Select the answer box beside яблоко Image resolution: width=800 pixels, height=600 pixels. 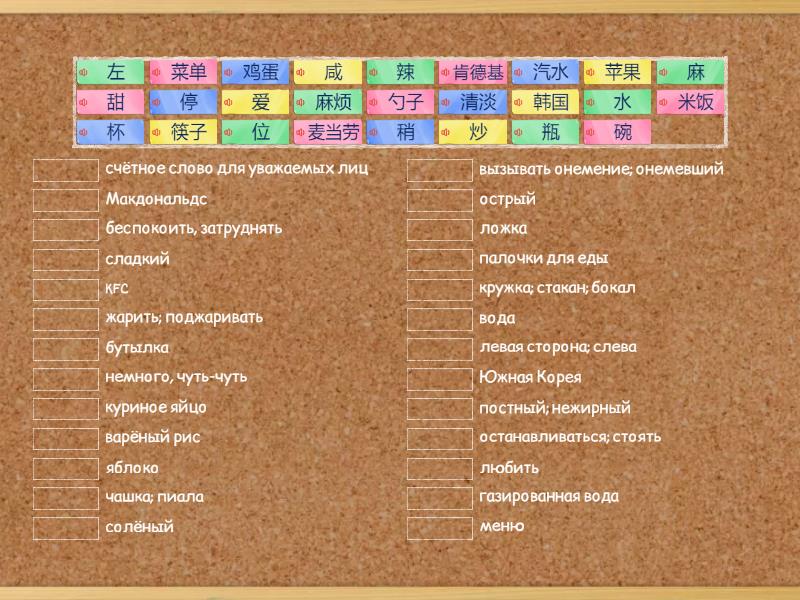pyautogui.click(x=66, y=468)
